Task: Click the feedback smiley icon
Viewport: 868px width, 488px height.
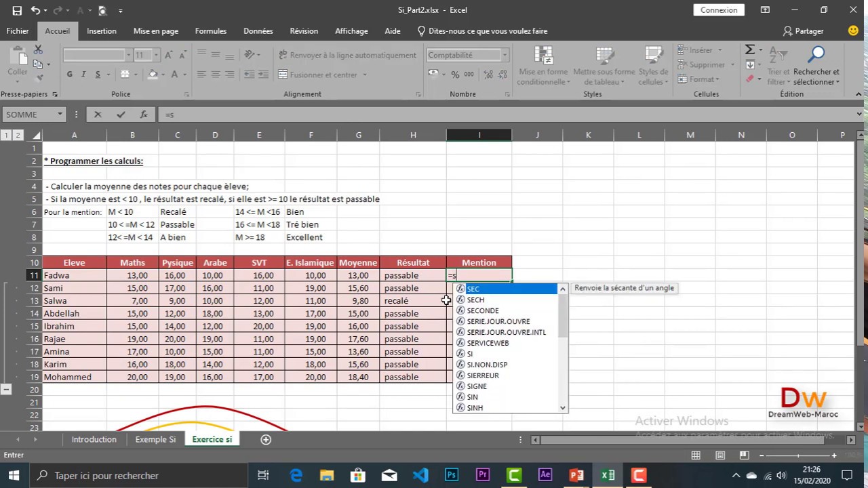Action: (854, 30)
